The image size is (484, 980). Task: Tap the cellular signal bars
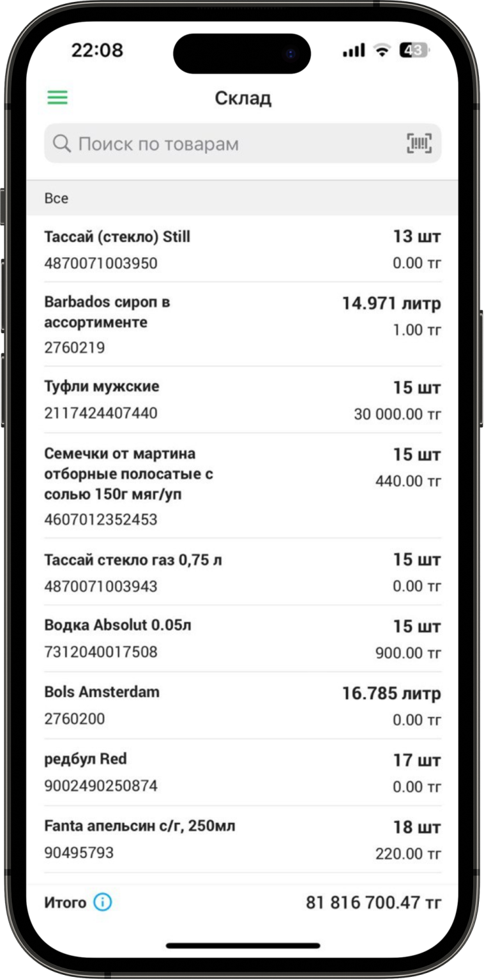(x=354, y=51)
